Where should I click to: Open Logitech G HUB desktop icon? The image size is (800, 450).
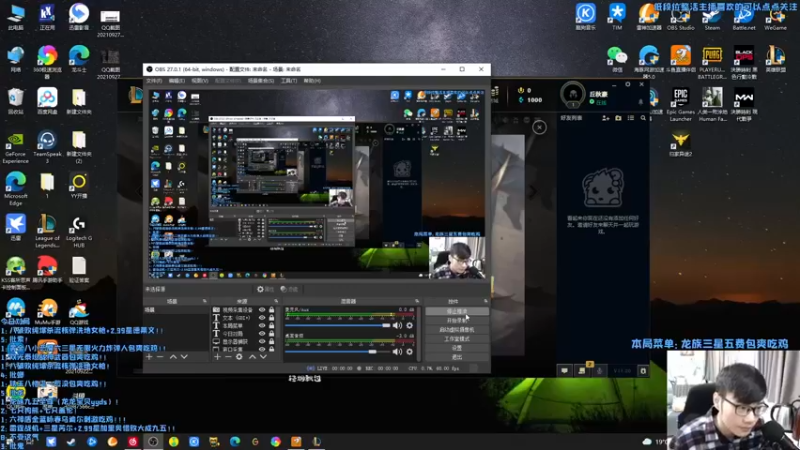coord(79,232)
